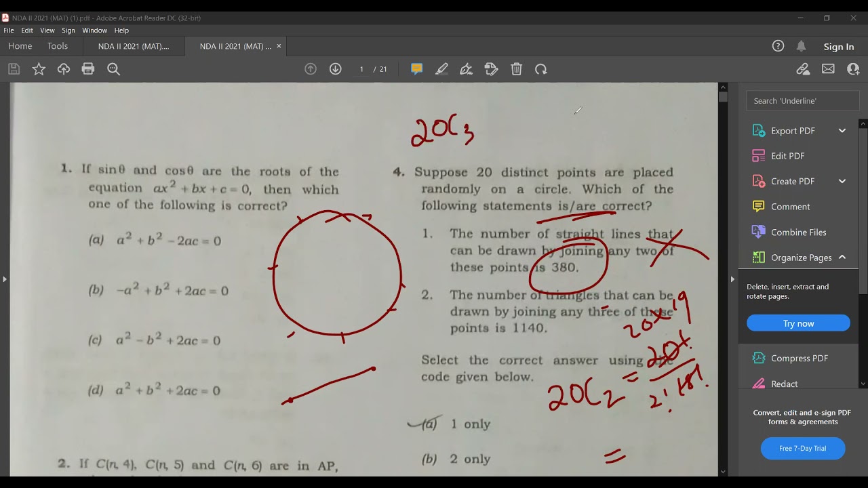Open the sign document pen tool

pyautogui.click(x=466, y=69)
